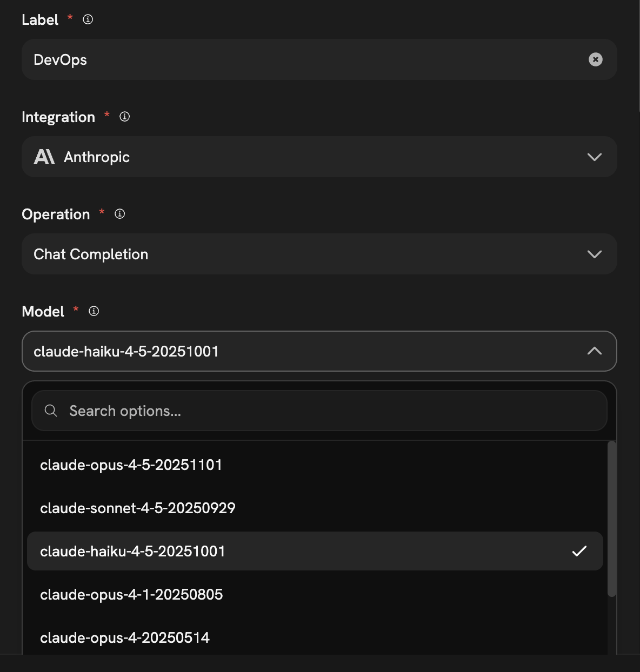This screenshot has height=672, width=640.
Task: Click inside the Label text field
Action: point(303,59)
